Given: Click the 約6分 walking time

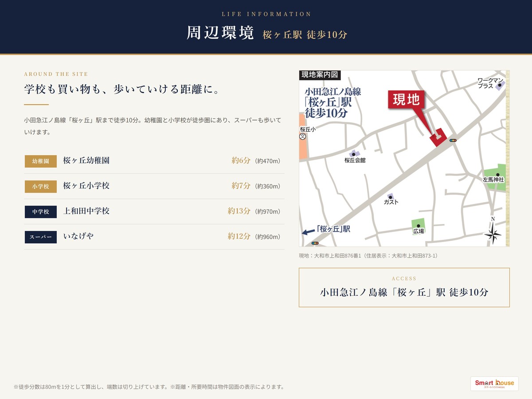Looking at the screenshot, I should (x=241, y=160).
